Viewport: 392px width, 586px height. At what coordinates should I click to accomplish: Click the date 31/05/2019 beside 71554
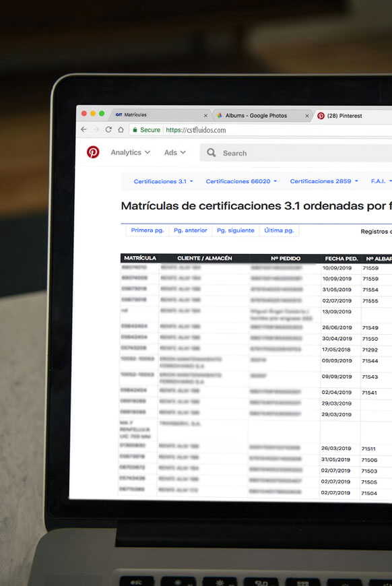pos(337,290)
